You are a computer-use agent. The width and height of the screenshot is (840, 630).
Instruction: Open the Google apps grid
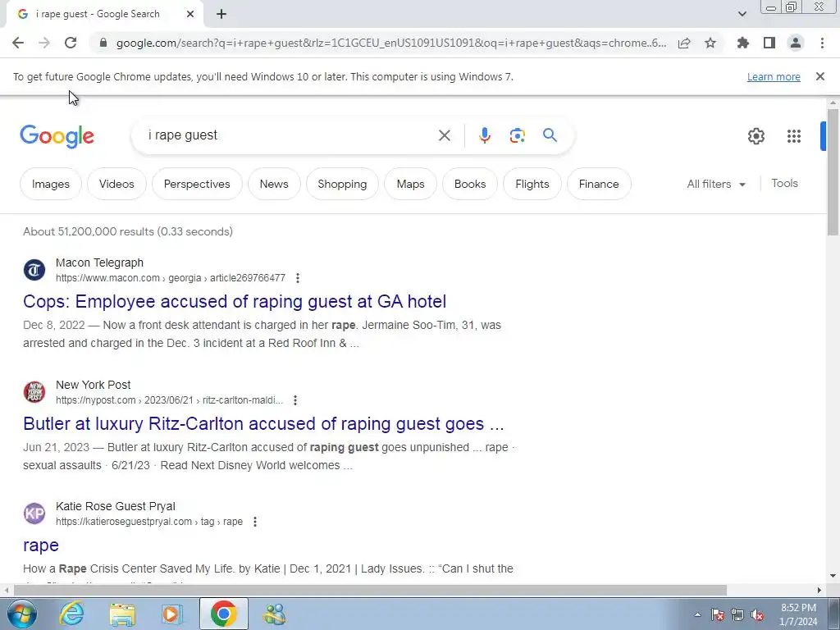coord(794,136)
